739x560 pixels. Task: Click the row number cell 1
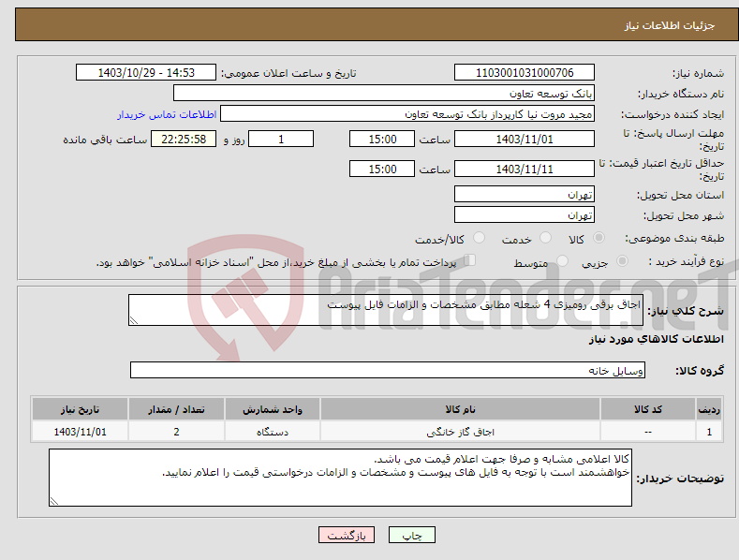tap(709, 432)
